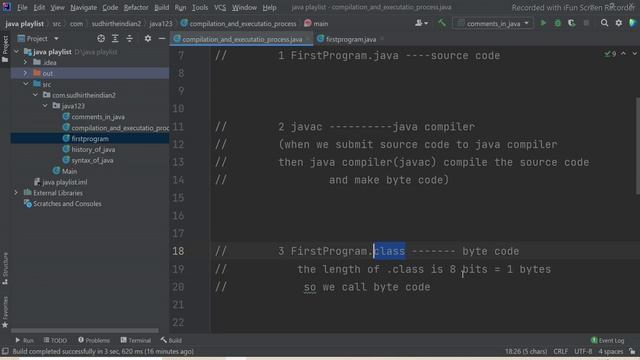Open Project panel options gear
Screen dimensions: 640x360
click(148, 38)
